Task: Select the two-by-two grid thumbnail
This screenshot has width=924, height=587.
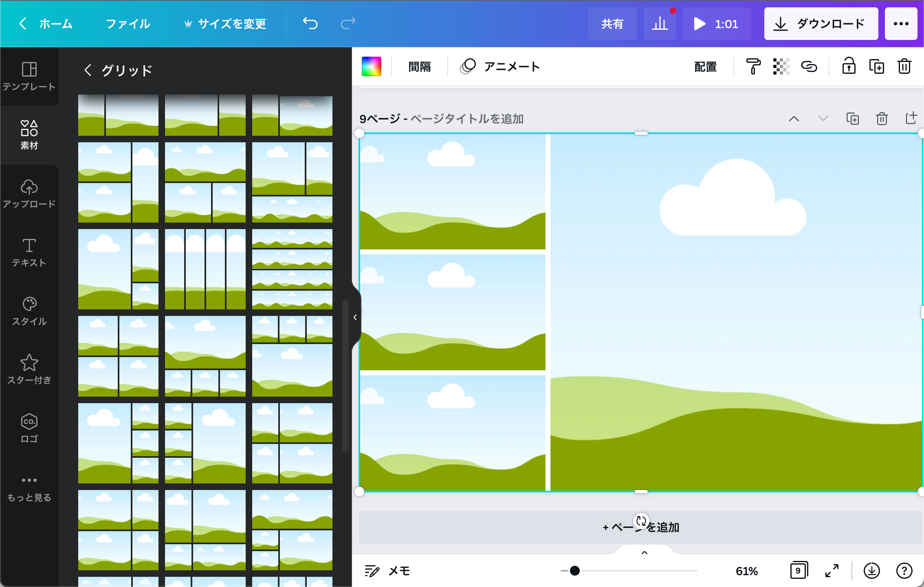Action: click(118, 356)
